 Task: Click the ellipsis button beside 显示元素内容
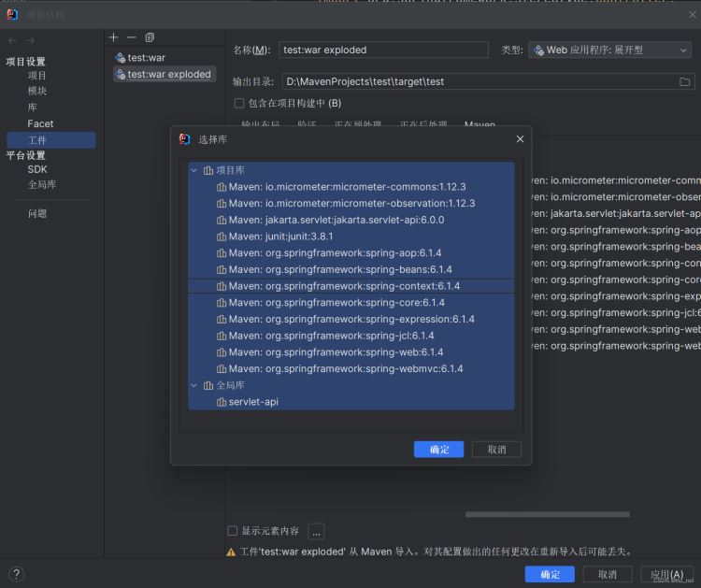(x=316, y=532)
